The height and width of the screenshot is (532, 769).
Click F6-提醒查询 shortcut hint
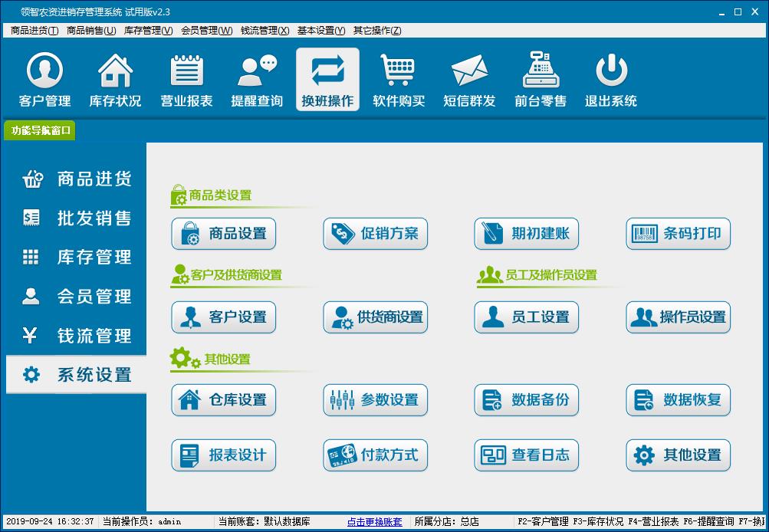pyautogui.click(x=708, y=522)
